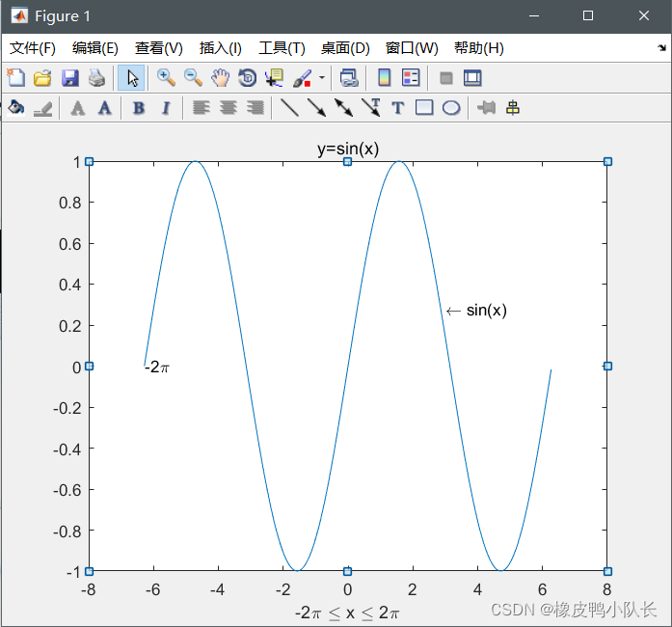
Task: Open the 窗口(W) menu
Action: click(412, 48)
